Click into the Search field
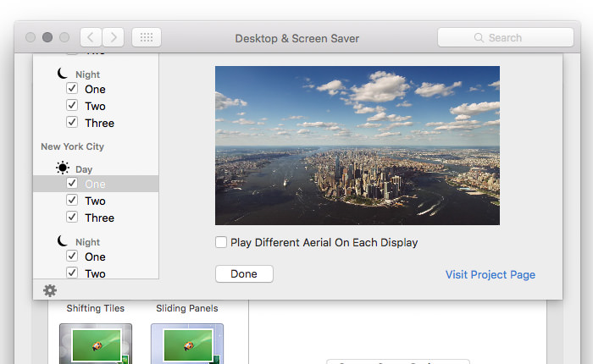This screenshot has width=593, height=364. coord(505,37)
